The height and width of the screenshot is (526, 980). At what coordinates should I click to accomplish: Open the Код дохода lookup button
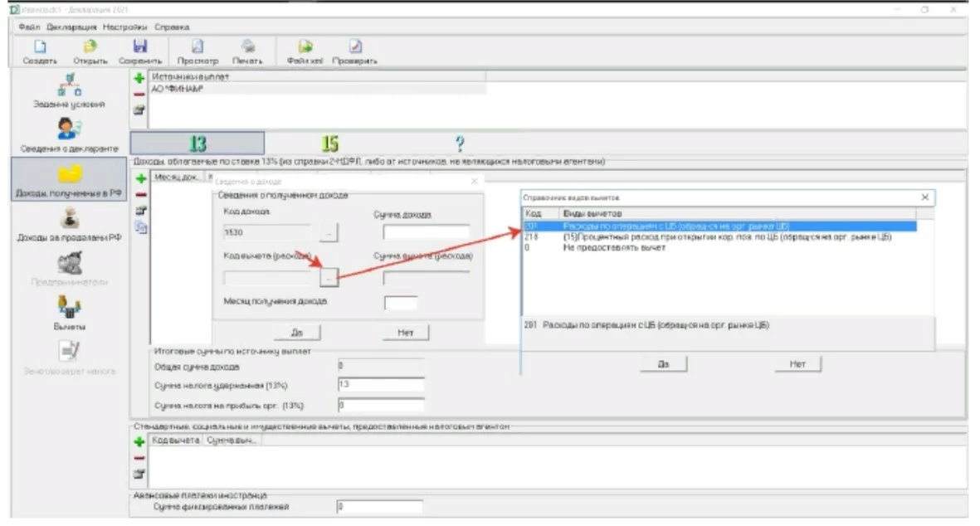coord(329,233)
